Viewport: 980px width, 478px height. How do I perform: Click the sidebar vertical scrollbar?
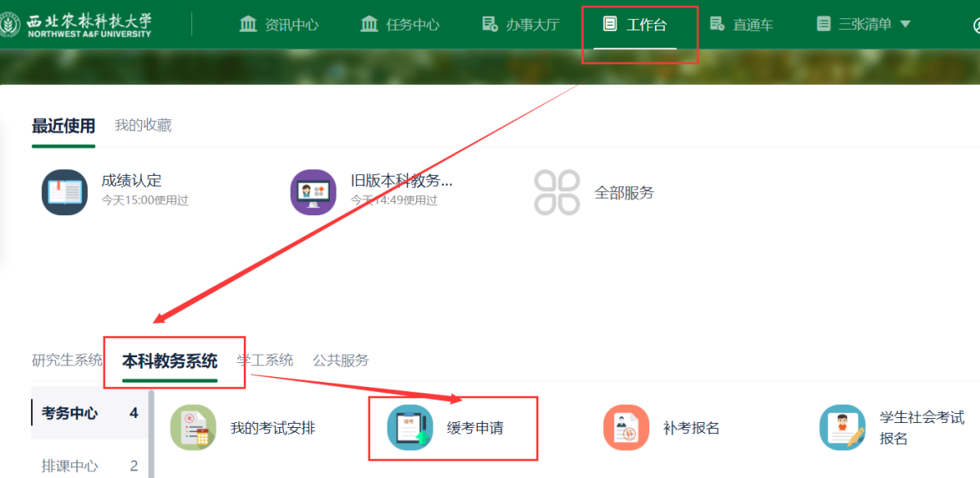click(x=151, y=434)
